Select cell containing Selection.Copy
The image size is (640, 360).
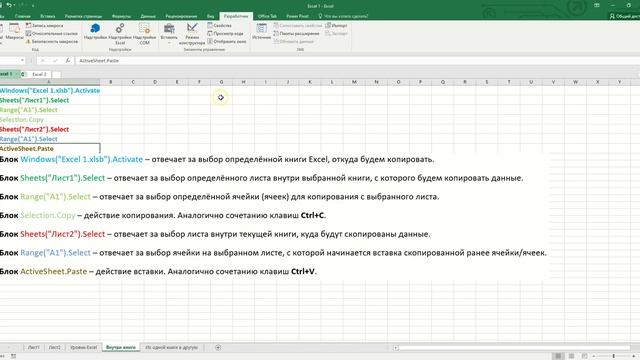click(x=50, y=120)
